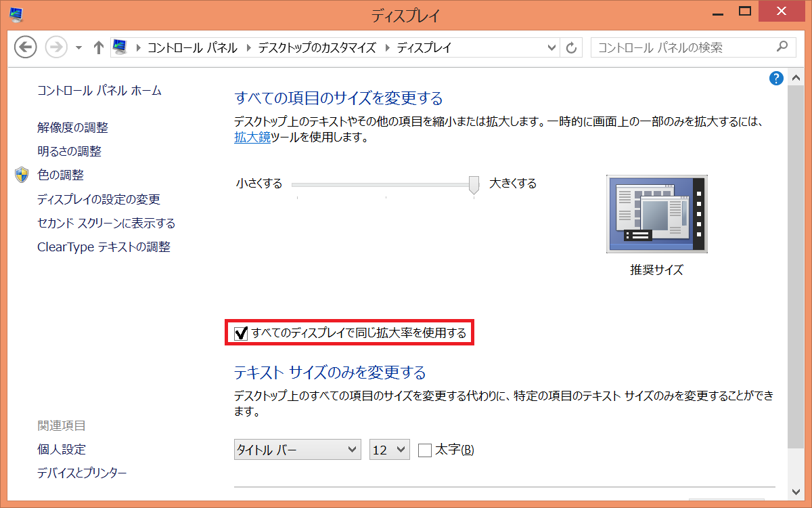The width and height of the screenshot is (812, 508).
Task: Go up one folder level
Action: tap(99, 47)
